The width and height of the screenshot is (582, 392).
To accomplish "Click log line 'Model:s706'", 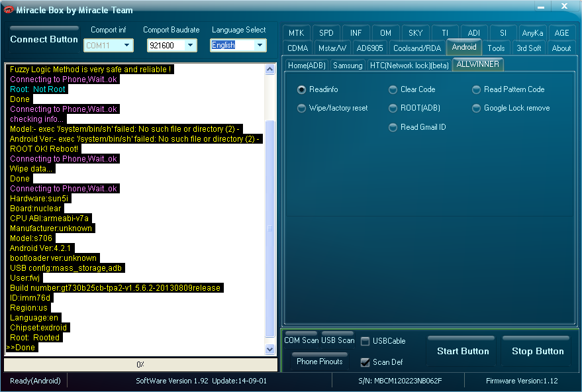I will tap(31, 238).
